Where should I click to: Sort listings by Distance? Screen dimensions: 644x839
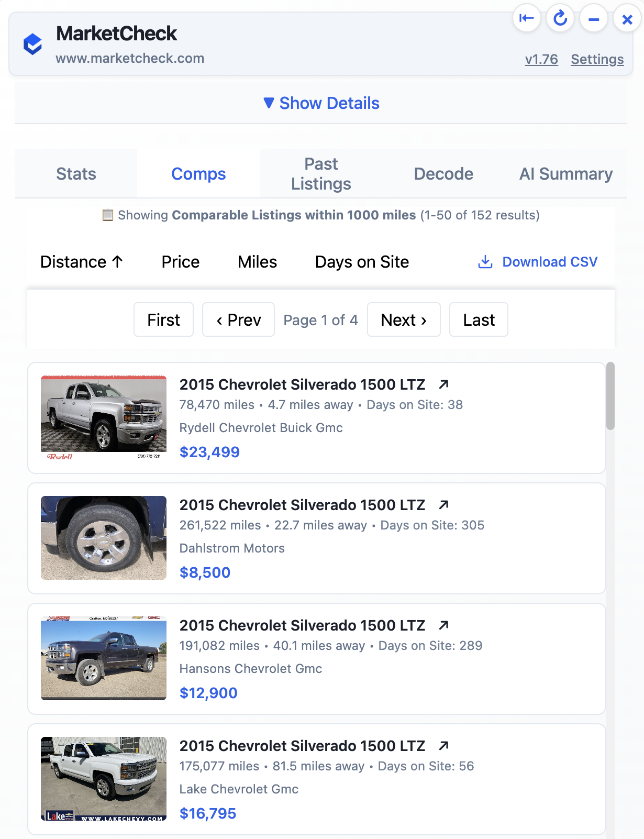point(82,262)
